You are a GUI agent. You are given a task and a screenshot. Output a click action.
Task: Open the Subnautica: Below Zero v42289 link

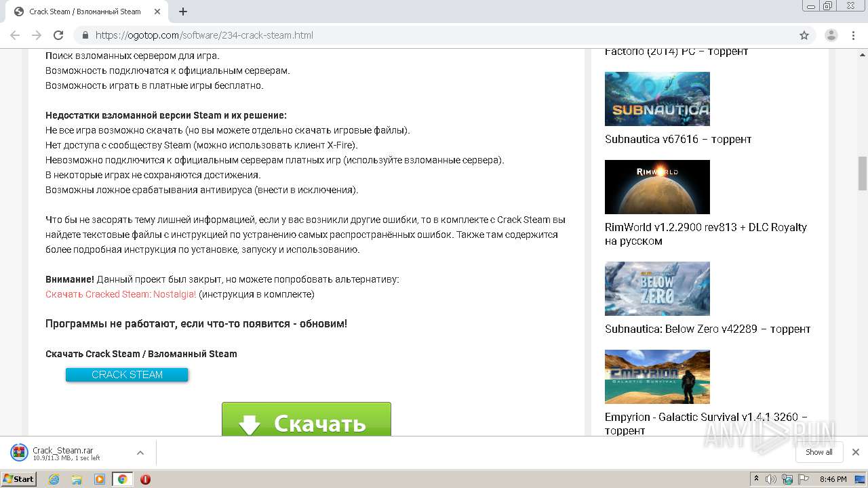click(x=707, y=329)
